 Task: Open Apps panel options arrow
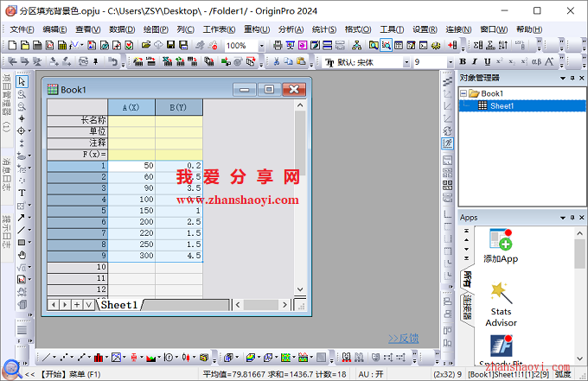coord(563,218)
